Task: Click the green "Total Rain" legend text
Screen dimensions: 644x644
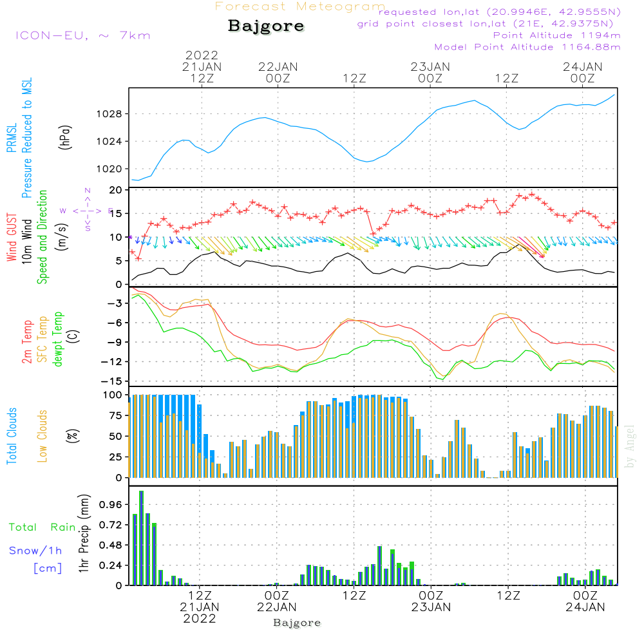Action: click(x=42, y=527)
